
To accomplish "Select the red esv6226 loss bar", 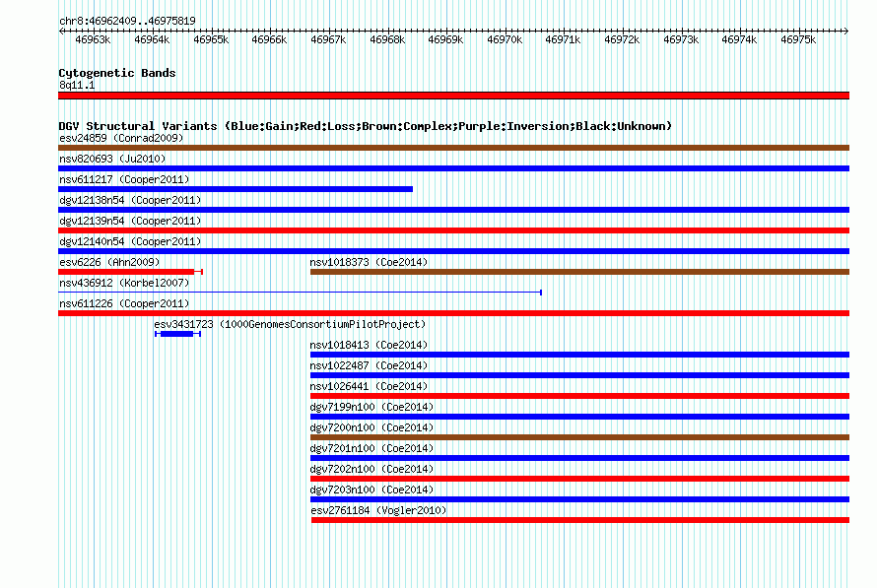I will click(130, 272).
